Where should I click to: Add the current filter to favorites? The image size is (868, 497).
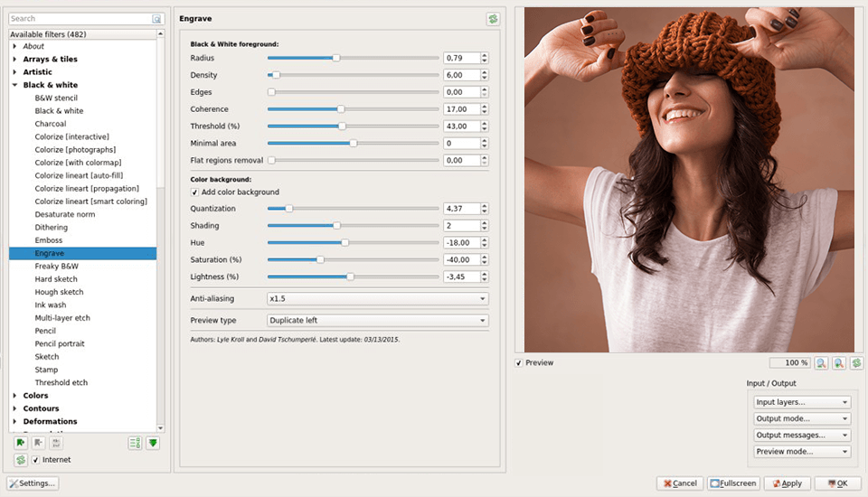pyautogui.click(x=21, y=443)
